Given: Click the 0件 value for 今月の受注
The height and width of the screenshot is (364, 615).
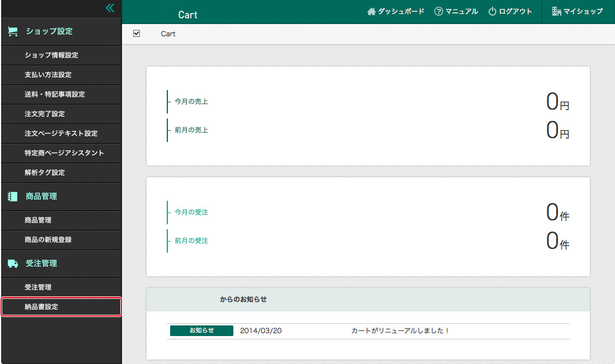Looking at the screenshot, I should coord(557,213).
